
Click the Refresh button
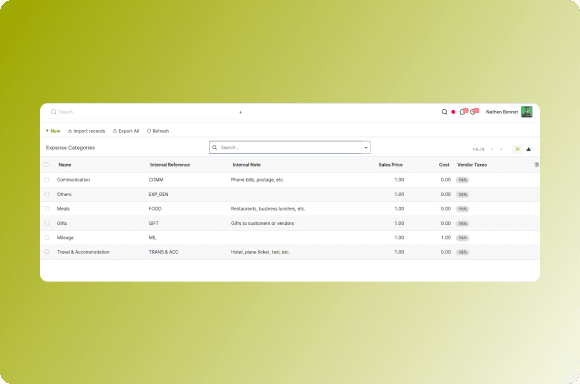click(x=158, y=131)
